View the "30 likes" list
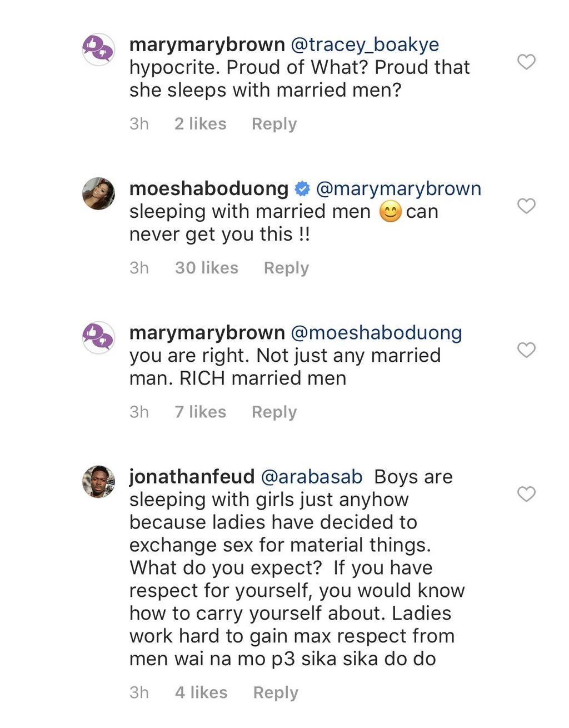 [207, 268]
